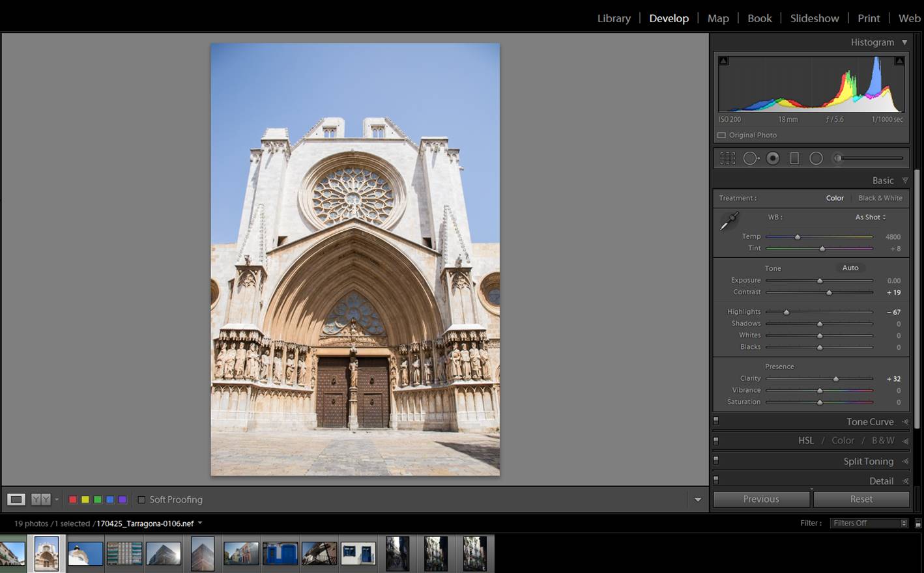Screen dimensions: 924x573
Task: Open the filename 170425_Tarragona-0106.nef dropdown
Action: (x=200, y=523)
